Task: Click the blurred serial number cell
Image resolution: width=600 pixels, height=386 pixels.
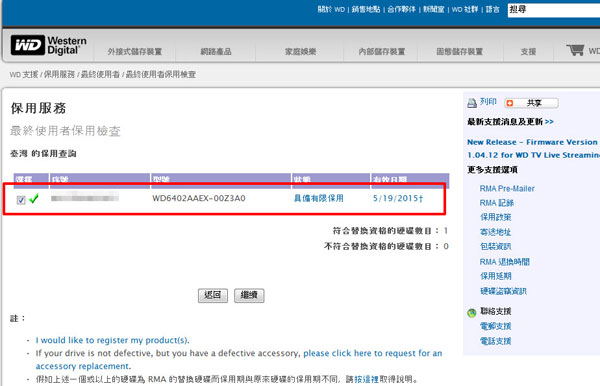Action: tap(85, 197)
